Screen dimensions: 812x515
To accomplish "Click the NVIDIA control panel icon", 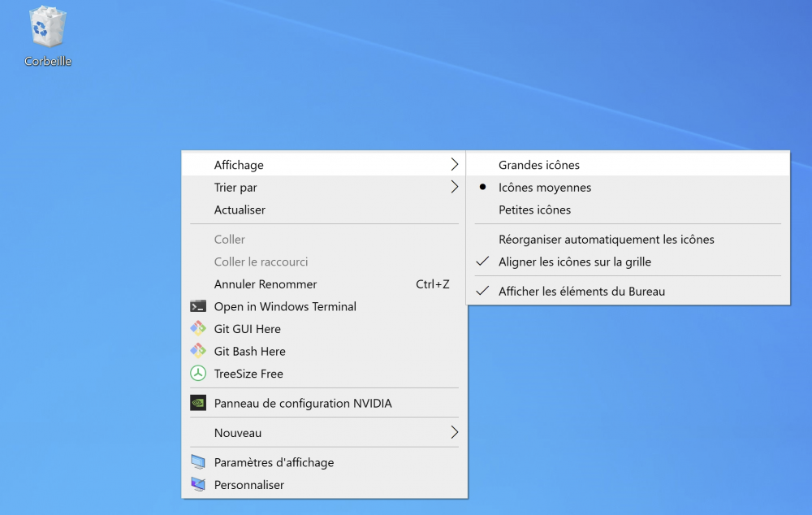I will (x=198, y=403).
